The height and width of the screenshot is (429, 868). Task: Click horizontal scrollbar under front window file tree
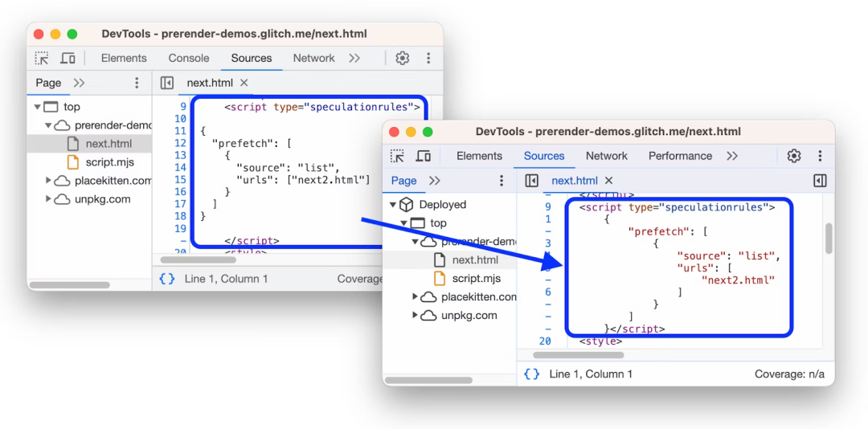(x=428, y=380)
